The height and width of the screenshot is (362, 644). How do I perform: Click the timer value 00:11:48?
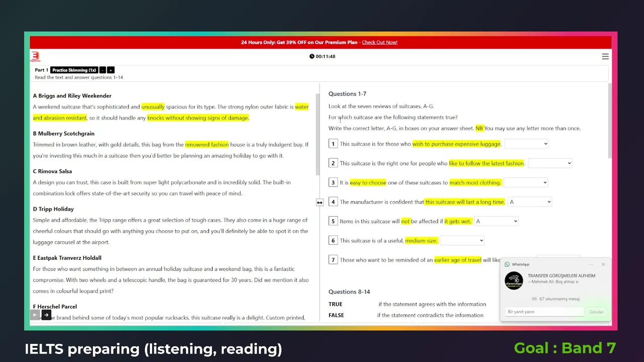point(326,56)
